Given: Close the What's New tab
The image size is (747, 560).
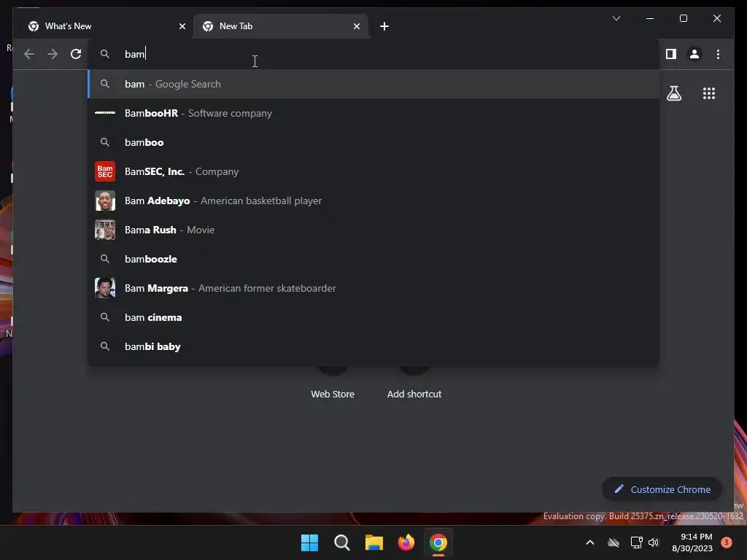Looking at the screenshot, I should tap(182, 26).
